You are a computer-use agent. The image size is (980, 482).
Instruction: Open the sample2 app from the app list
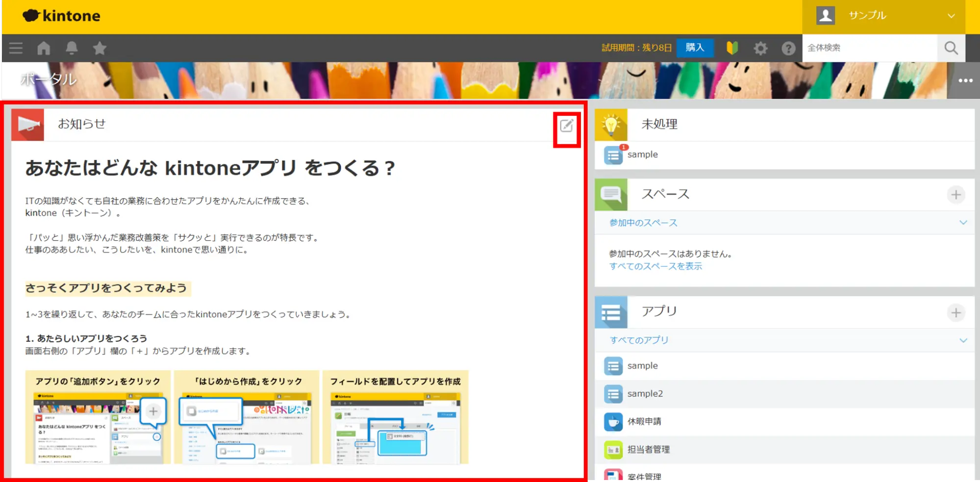645,394
